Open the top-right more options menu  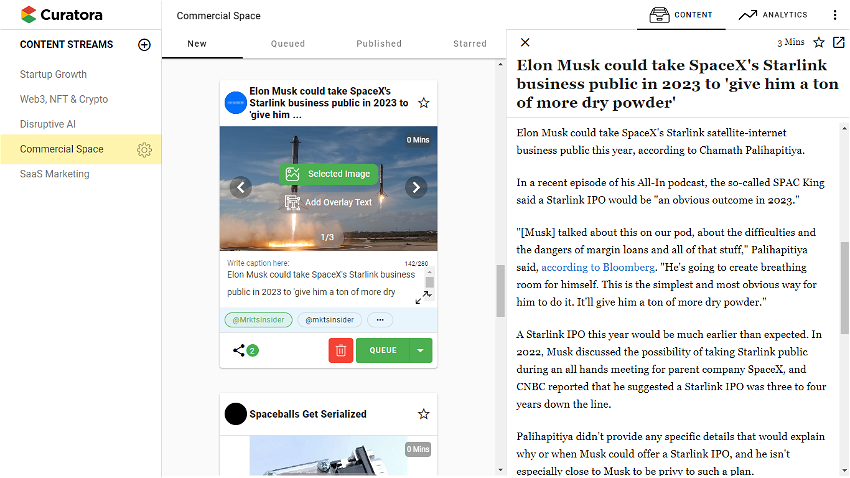click(x=835, y=15)
